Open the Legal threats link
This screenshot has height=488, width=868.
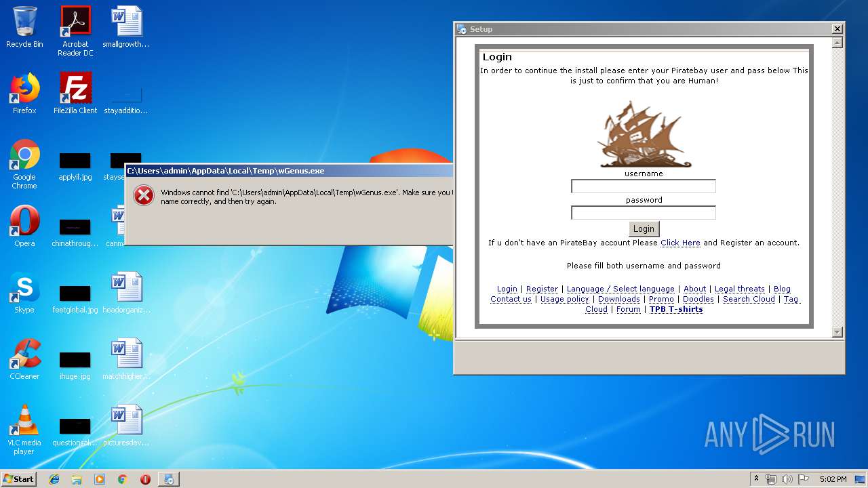point(739,289)
